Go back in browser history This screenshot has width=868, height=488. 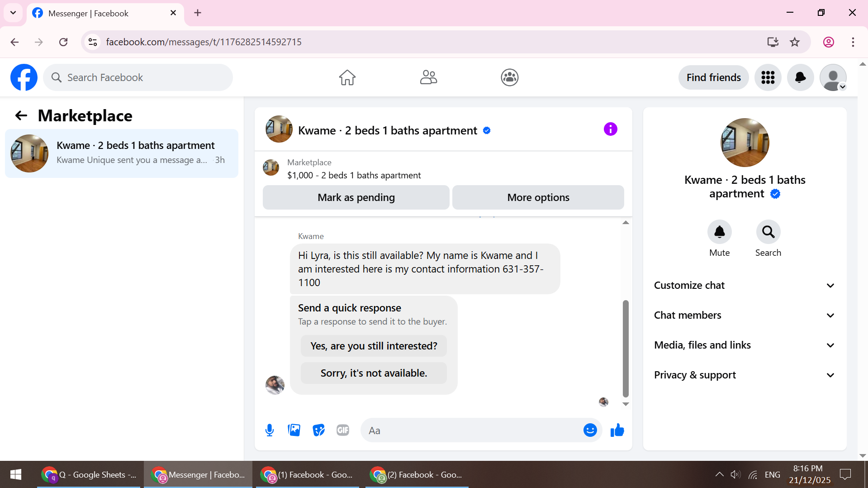point(14,42)
